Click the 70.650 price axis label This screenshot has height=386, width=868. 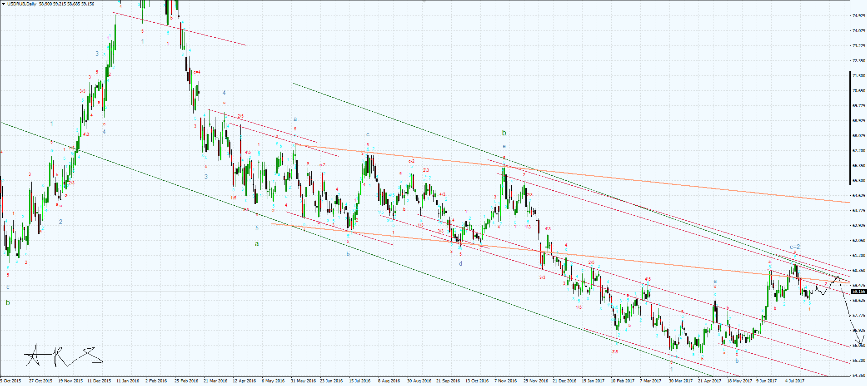pyautogui.click(x=859, y=91)
